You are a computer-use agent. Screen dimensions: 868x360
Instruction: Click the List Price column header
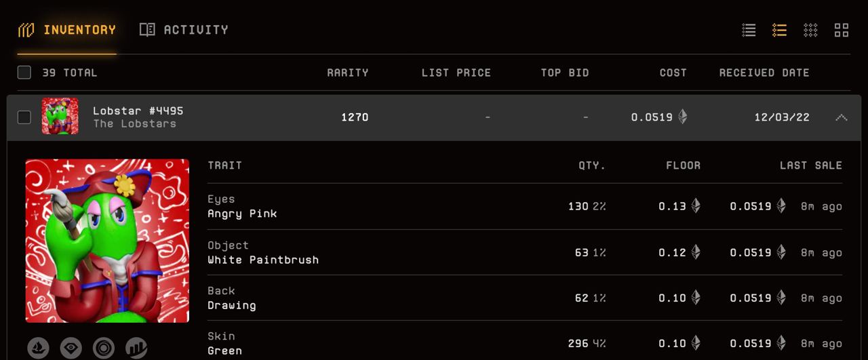point(456,73)
